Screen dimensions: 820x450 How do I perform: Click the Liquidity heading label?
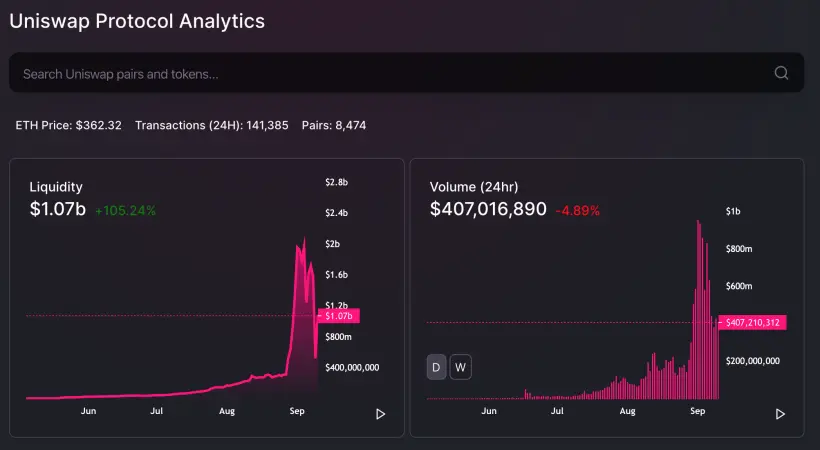pyautogui.click(x=56, y=187)
